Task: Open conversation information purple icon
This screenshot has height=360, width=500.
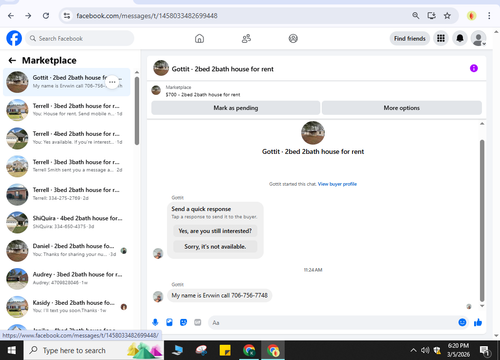Action: 474,68
